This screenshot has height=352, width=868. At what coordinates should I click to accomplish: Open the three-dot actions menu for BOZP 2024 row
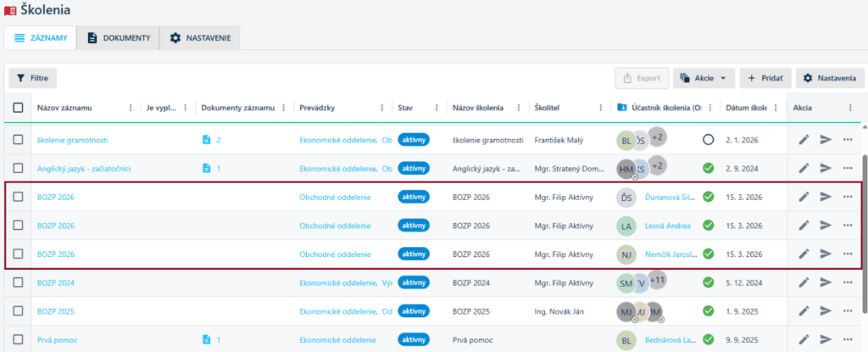coord(848,282)
